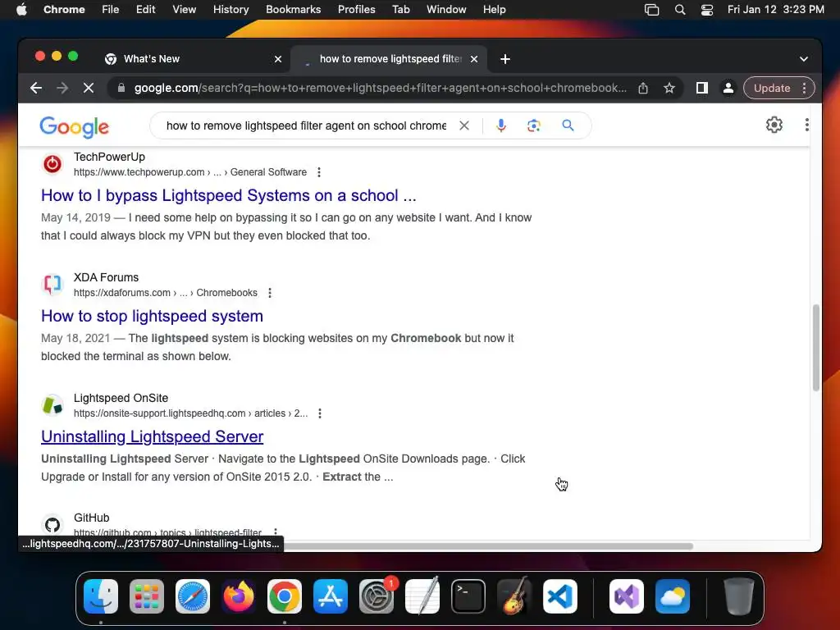Screen dimensions: 840x630
Task: Open the Chrome menu in the menu bar
Action: 64,10
